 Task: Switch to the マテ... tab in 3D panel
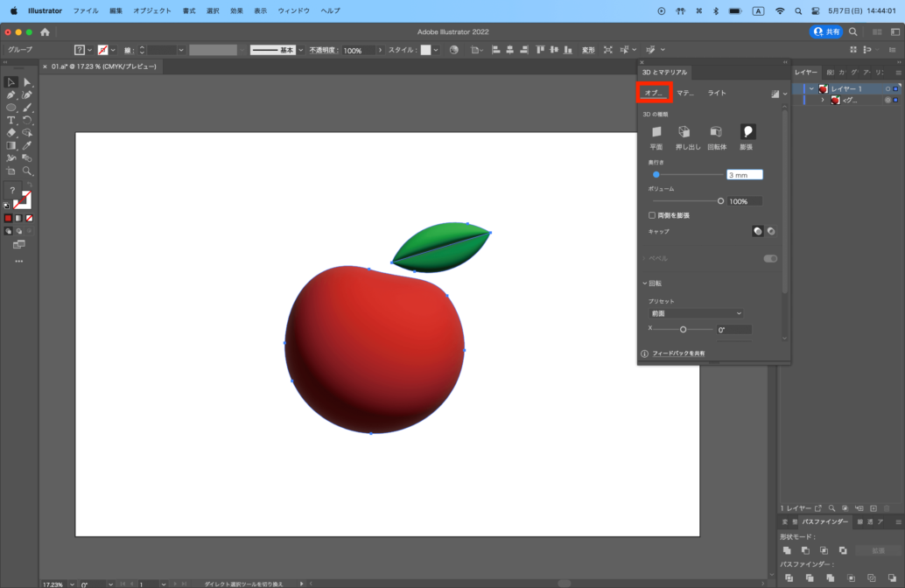pyautogui.click(x=685, y=93)
